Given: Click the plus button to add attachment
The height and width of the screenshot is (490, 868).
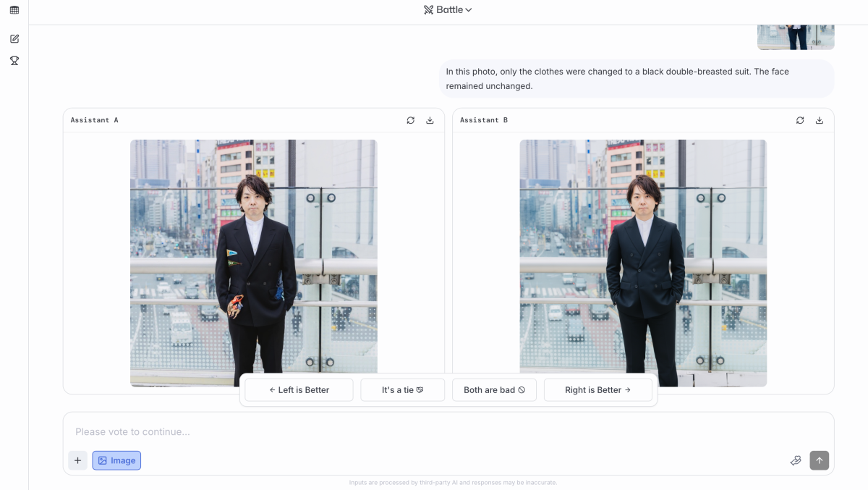Looking at the screenshot, I should click(77, 460).
